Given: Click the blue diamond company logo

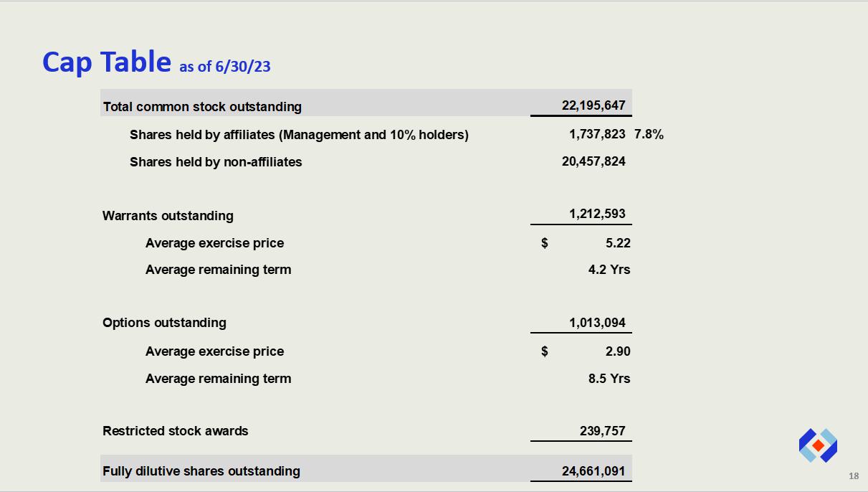Looking at the screenshot, I should pyautogui.click(x=818, y=445).
